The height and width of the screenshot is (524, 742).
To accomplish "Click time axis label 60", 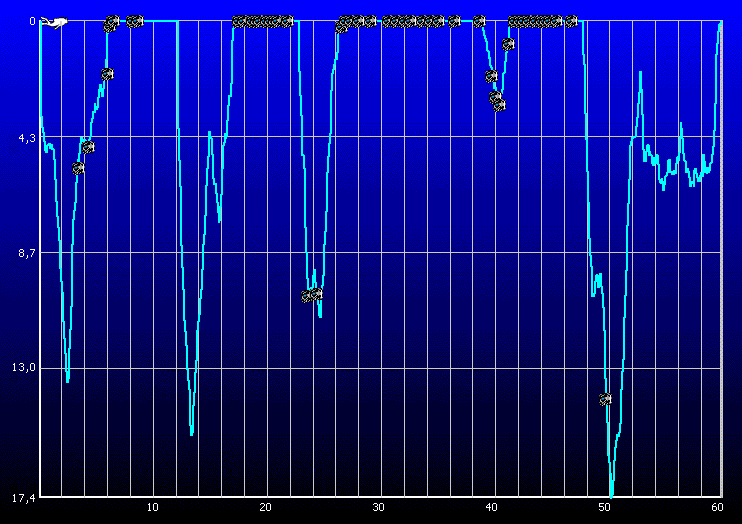I will tap(717, 507).
